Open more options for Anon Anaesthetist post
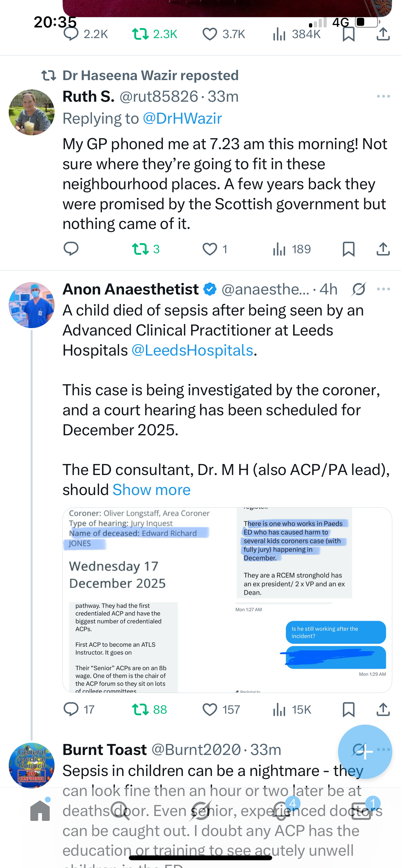 (x=383, y=289)
